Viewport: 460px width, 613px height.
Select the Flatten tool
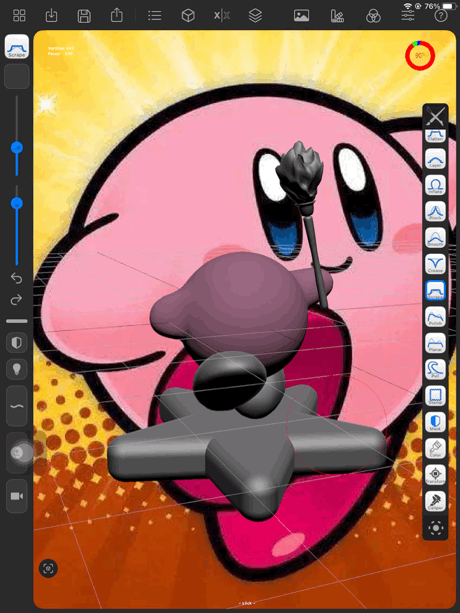coord(435,136)
